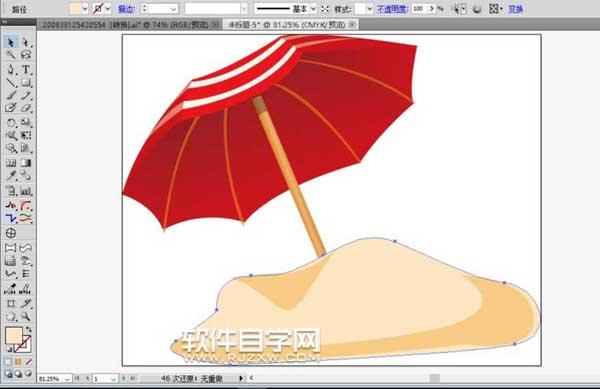Click the Fill color swatch in toolbox

[x=13, y=335]
